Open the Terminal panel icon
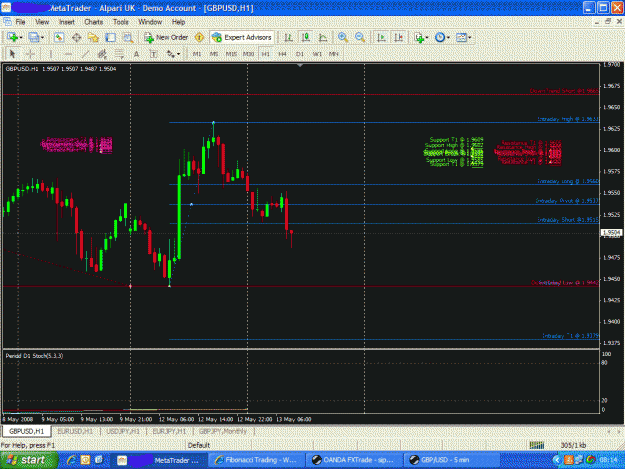This screenshot has width=625, height=469. click(110, 37)
